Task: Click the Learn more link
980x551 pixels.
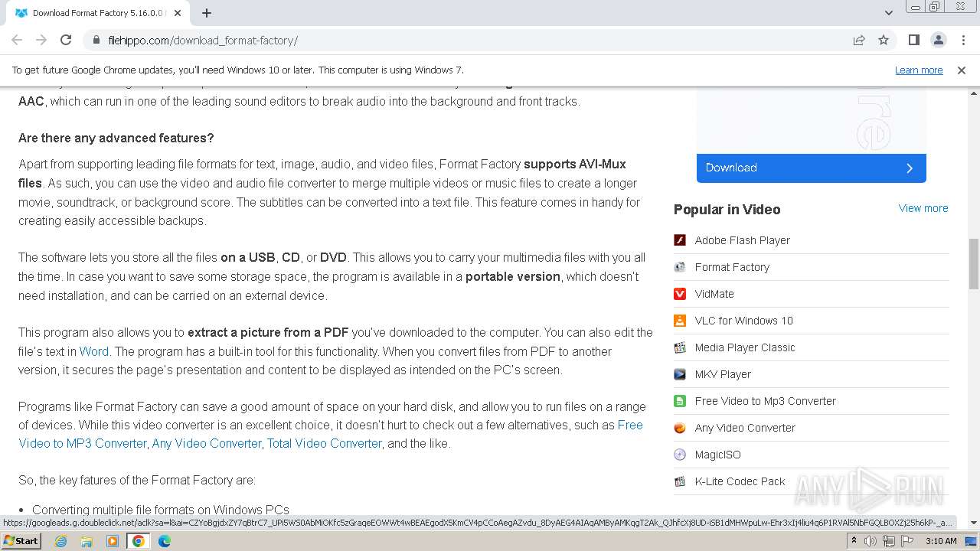Action: [919, 70]
